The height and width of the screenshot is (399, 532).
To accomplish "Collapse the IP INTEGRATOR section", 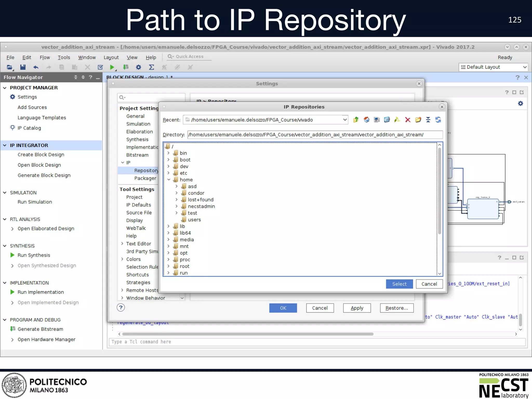I will (5, 145).
